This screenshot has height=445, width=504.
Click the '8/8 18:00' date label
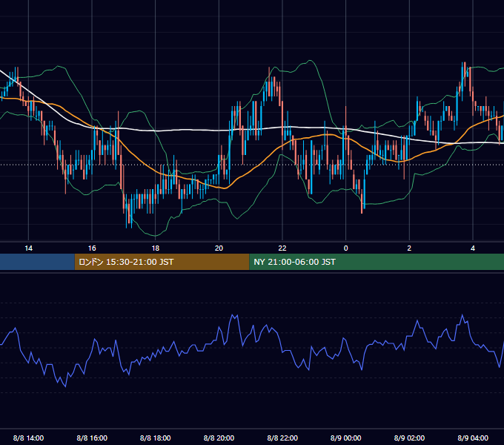coord(155,438)
